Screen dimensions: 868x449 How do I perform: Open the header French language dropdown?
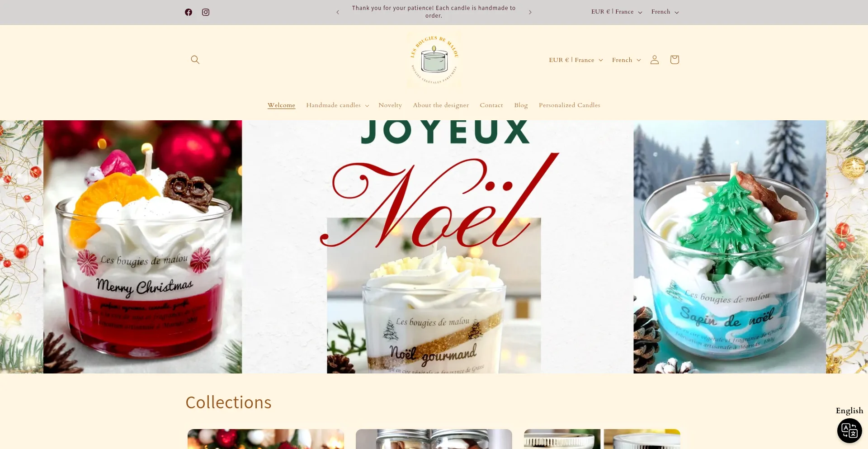[627, 60]
